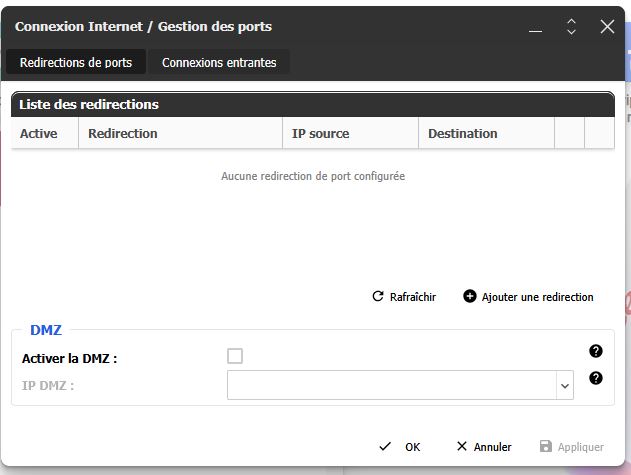This screenshot has width=631, height=475.
Task: Open help icon for IP DMZ field
Action: [x=596, y=378]
